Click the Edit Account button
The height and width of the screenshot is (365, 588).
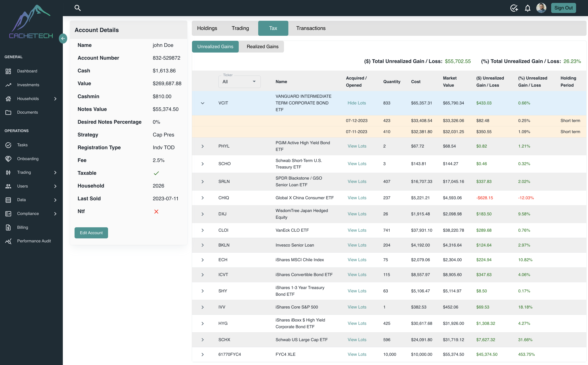click(x=91, y=233)
